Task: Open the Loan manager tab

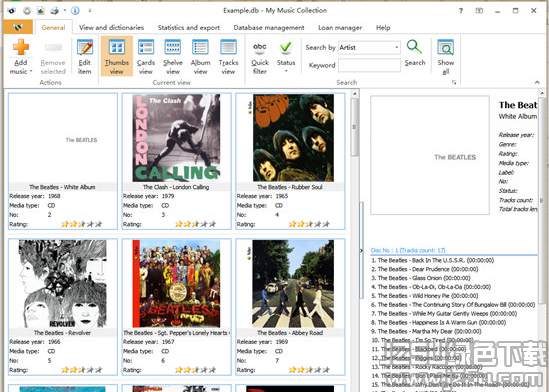Action: click(340, 27)
